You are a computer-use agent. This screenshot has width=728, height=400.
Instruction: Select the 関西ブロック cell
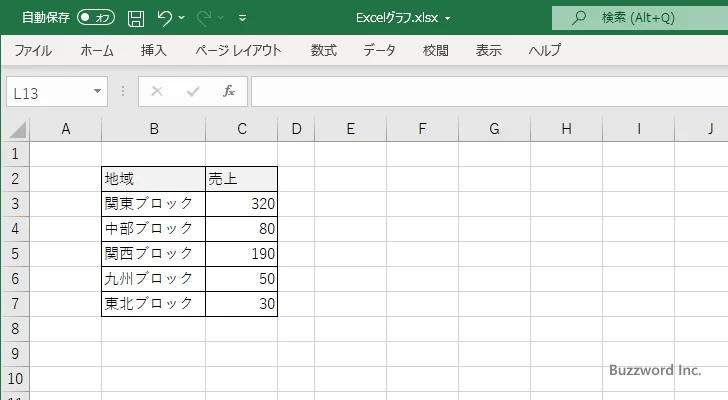point(154,254)
